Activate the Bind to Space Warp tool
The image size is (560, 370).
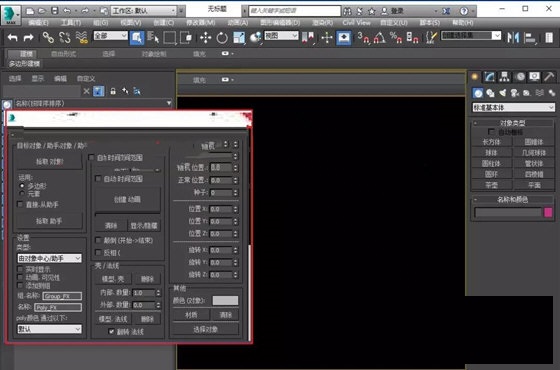tap(82, 37)
